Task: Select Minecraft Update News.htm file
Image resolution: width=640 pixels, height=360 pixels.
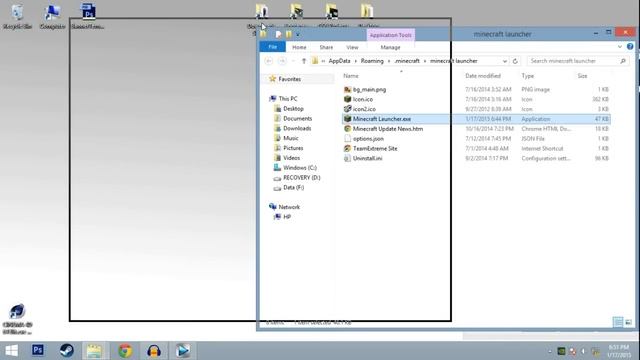Action: [x=387, y=129]
